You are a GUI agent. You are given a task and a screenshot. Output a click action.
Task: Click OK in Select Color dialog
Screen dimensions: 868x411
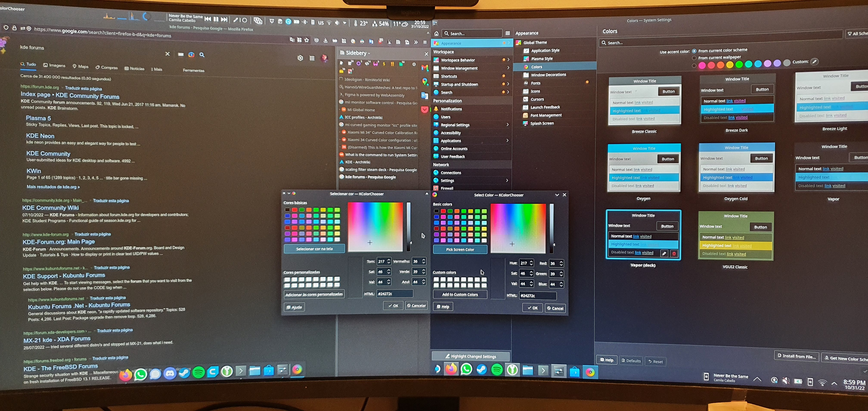[x=532, y=308]
